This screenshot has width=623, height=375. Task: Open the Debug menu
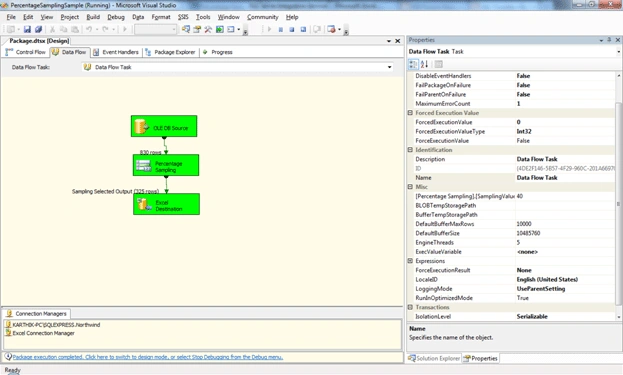point(116,17)
